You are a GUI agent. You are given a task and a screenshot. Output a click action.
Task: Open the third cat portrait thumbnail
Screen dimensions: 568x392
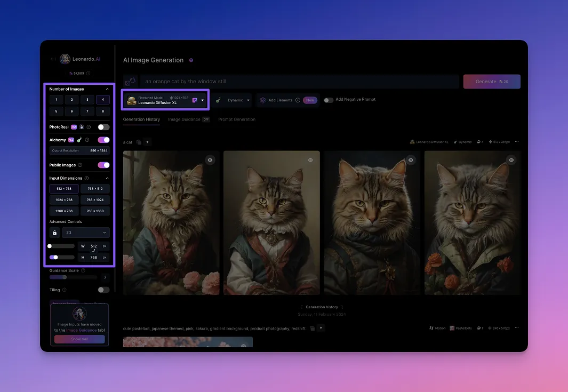pyautogui.click(x=372, y=223)
